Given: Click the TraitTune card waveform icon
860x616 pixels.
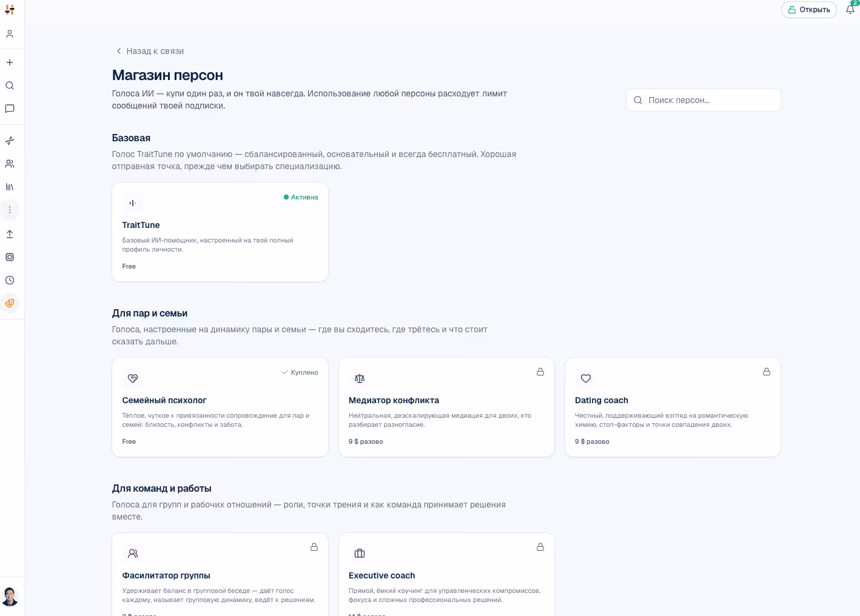Looking at the screenshot, I should coord(133,203).
